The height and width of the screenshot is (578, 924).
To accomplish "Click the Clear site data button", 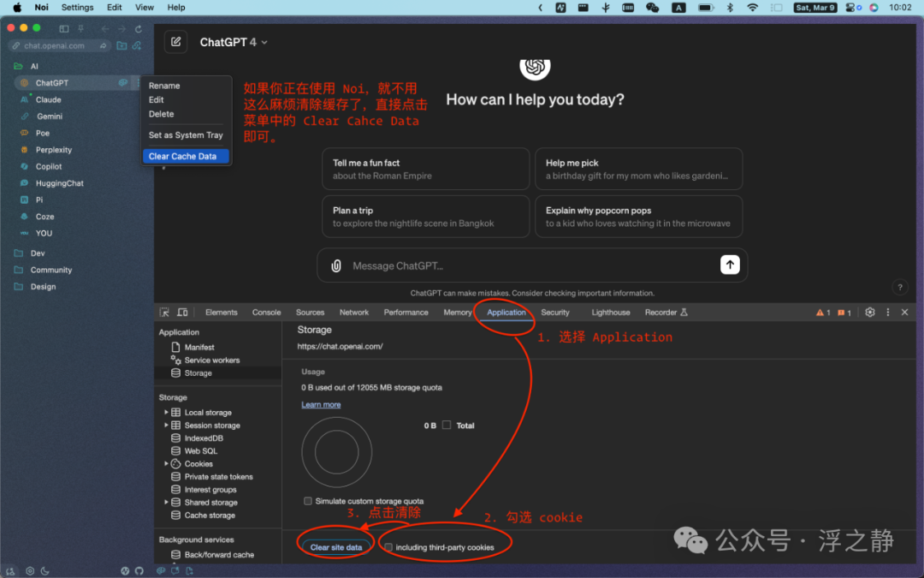I will [x=336, y=547].
